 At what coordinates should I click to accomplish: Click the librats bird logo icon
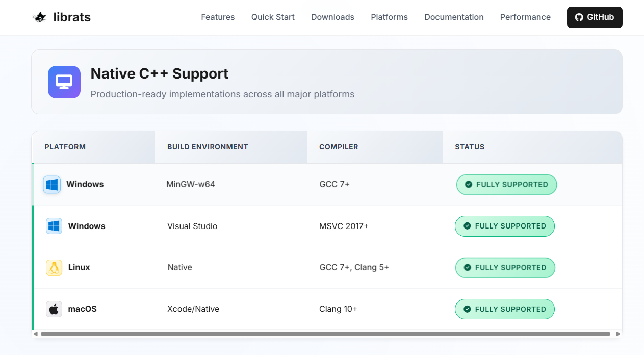(x=39, y=17)
